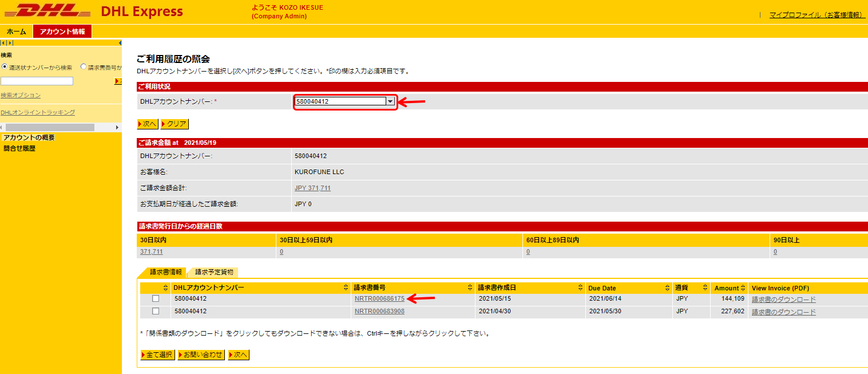The width and height of the screenshot is (868, 374).
Task: Tick the checkbox for invoice NRTR000686175 row
Action: [x=156, y=298]
